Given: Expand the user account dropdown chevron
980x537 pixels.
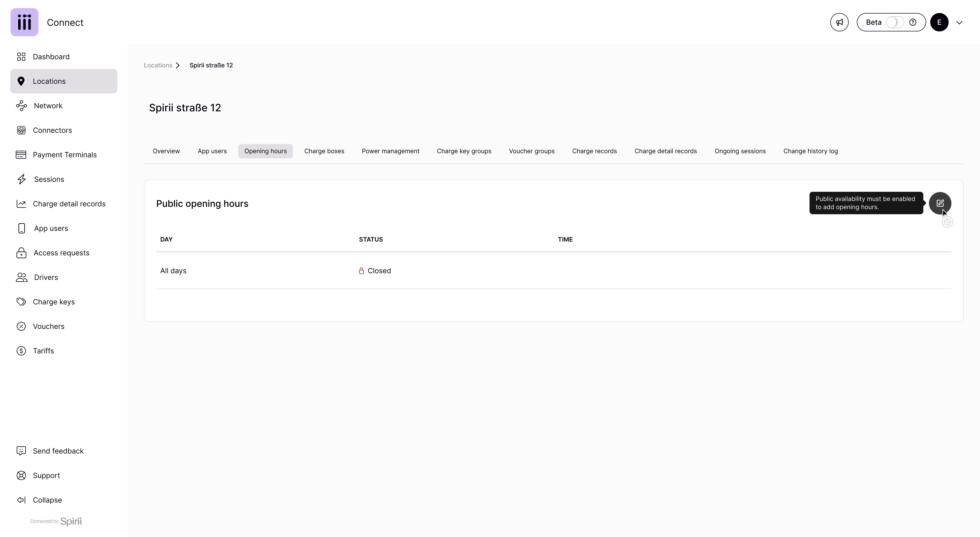Looking at the screenshot, I should coord(959,22).
